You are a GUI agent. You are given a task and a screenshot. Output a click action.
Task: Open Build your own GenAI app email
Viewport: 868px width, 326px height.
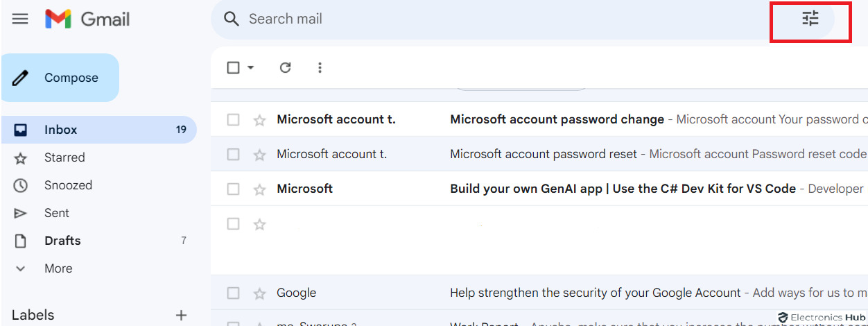coord(539,189)
